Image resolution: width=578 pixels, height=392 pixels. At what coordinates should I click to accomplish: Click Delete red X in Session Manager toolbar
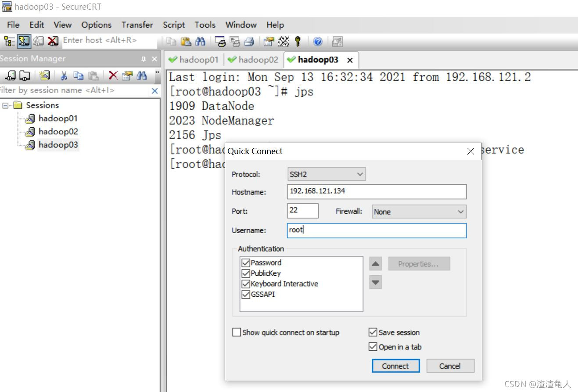point(113,76)
